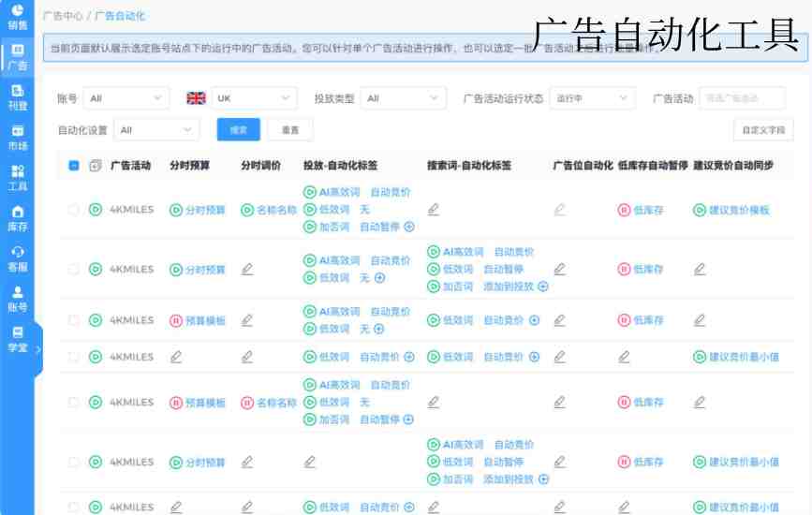This screenshot has height=515, width=812.
Task: Expand the UK marketplace site dropdown
Action: point(253,98)
